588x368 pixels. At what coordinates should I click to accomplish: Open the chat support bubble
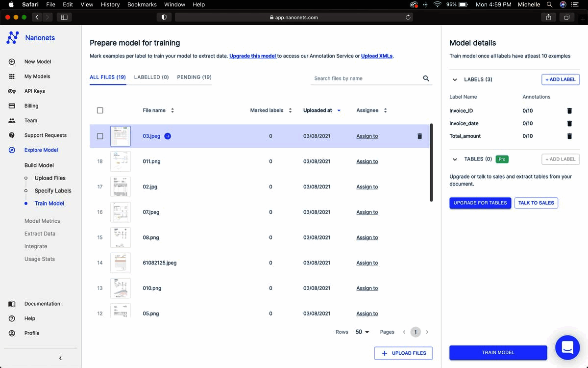coord(567,347)
